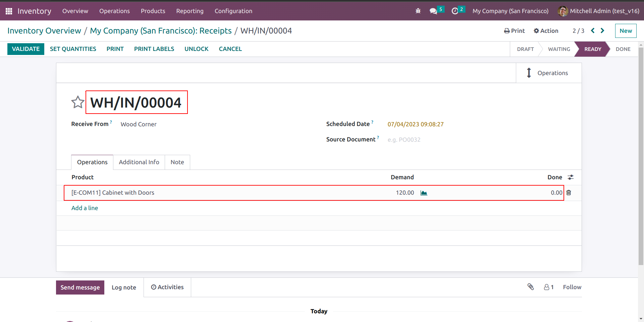
Task: Open the Print dropdown
Action: pyautogui.click(x=515, y=31)
